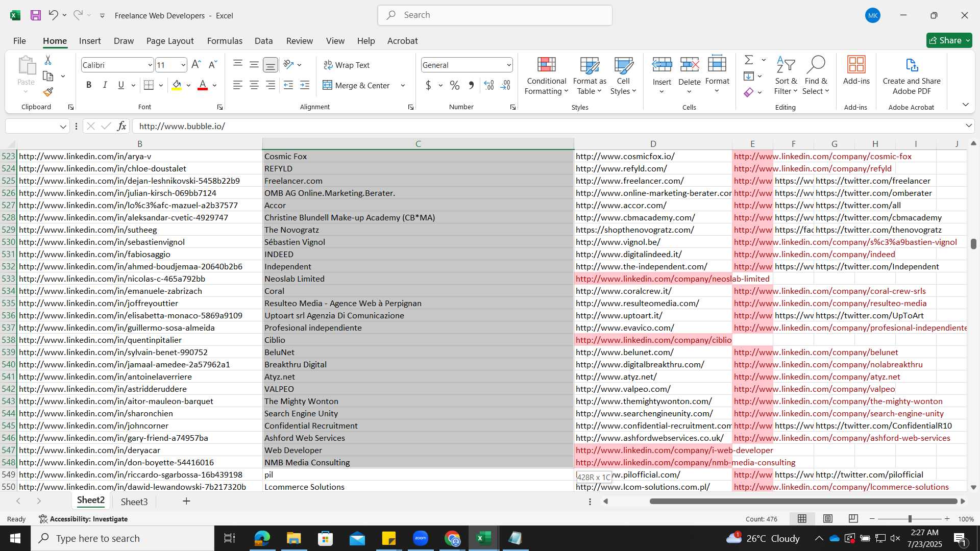The height and width of the screenshot is (551, 980).
Task: Switch to the Data tab
Action: tap(263, 41)
